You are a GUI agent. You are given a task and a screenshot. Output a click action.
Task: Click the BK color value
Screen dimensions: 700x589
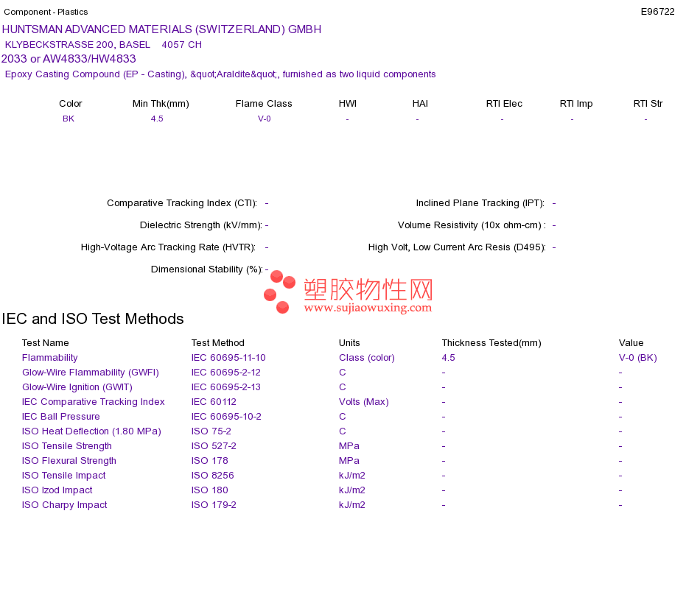point(69,119)
